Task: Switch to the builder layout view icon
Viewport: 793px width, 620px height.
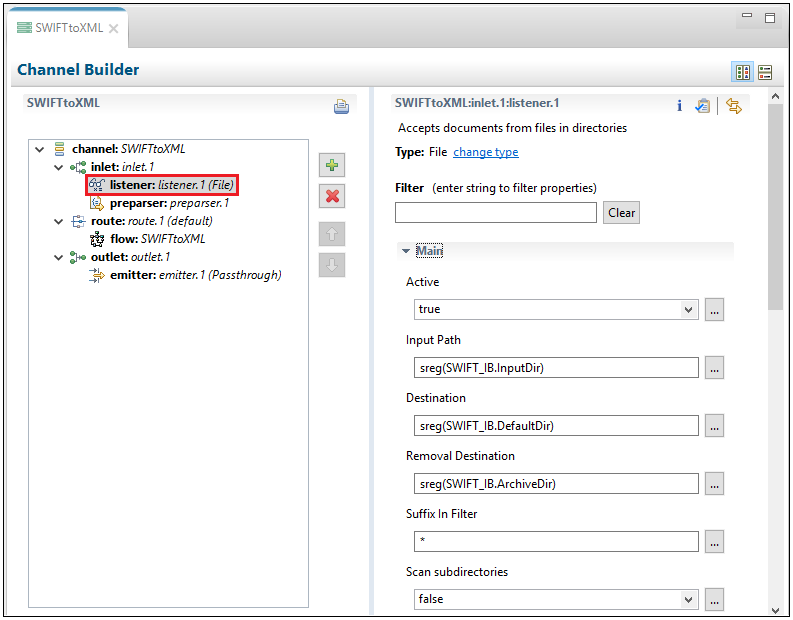Action: click(x=742, y=72)
